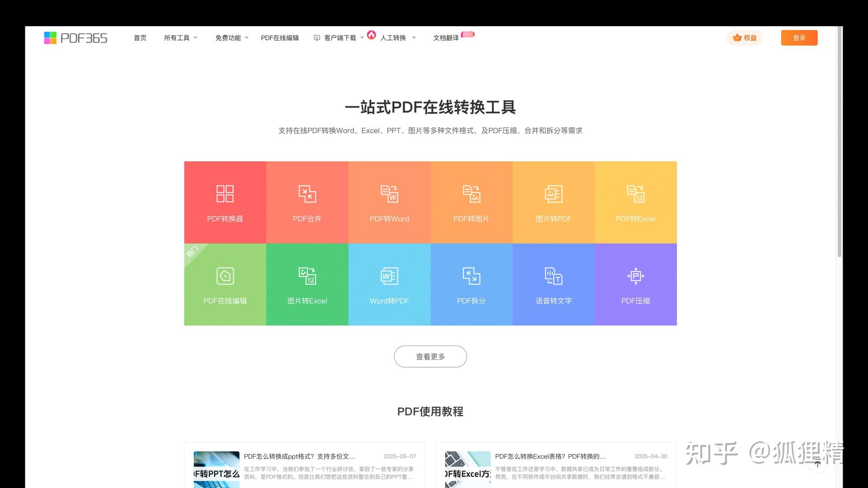Go to the 首页 menu item

[x=140, y=38]
